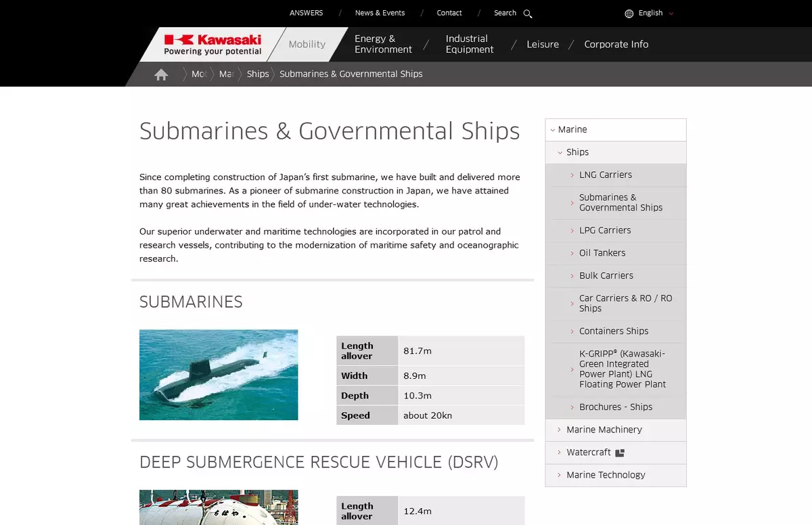Click the Contact link in top bar
Screen dimensions: 812x525
pos(449,14)
